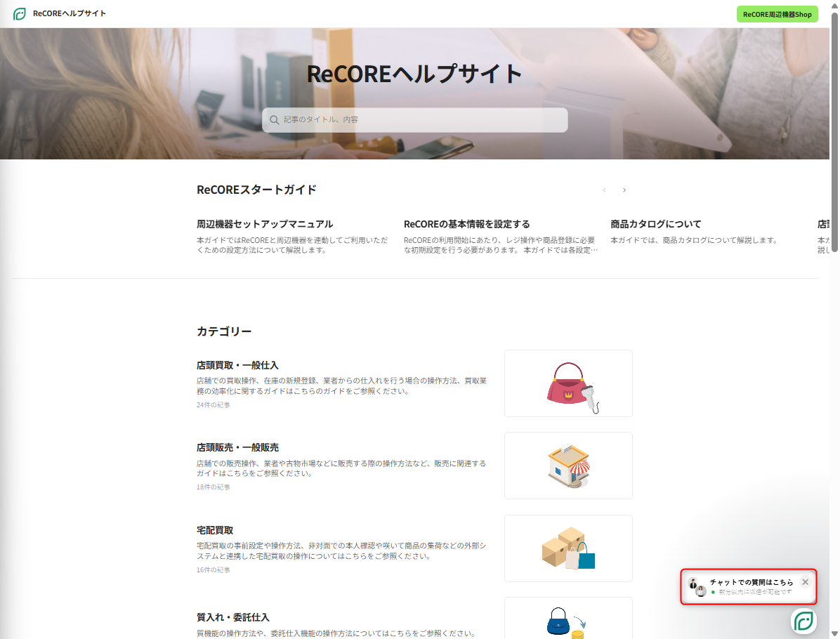Open the green chat launcher icon
840x639 pixels.
[803, 621]
